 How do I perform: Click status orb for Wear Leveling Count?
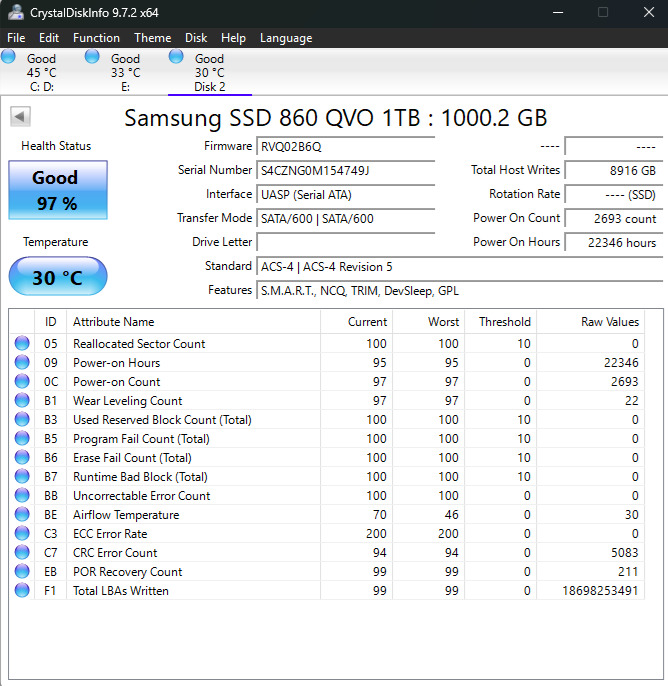click(x=22, y=401)
